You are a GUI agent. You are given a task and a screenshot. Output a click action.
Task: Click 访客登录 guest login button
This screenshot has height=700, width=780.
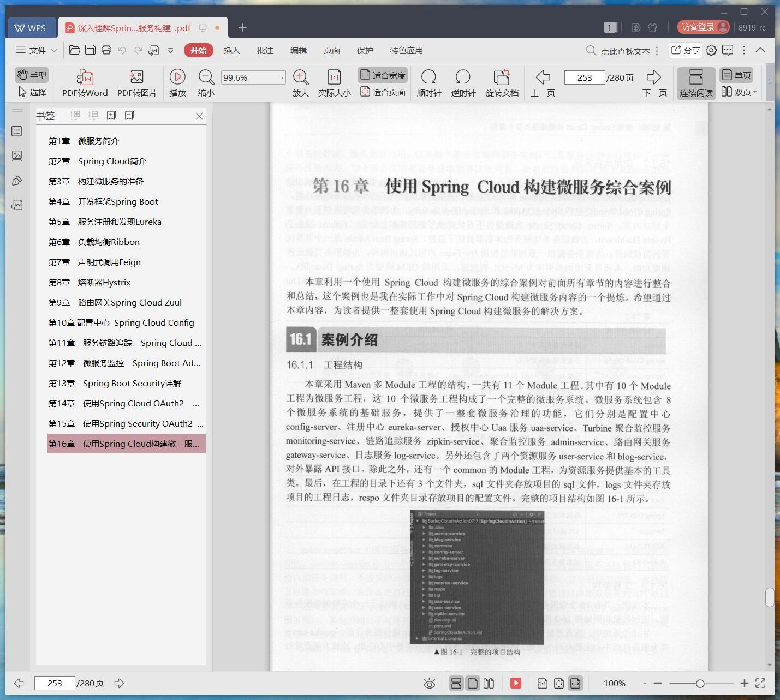pos(704,27)
